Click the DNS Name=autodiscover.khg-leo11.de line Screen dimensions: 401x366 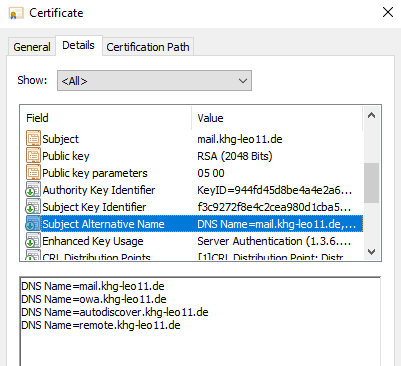[115, 312]
